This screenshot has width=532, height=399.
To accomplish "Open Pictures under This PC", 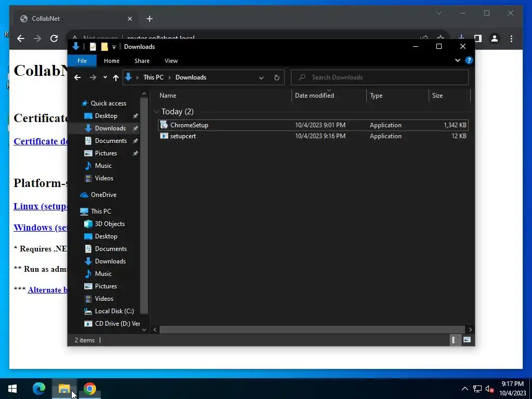I will point(105,286).
